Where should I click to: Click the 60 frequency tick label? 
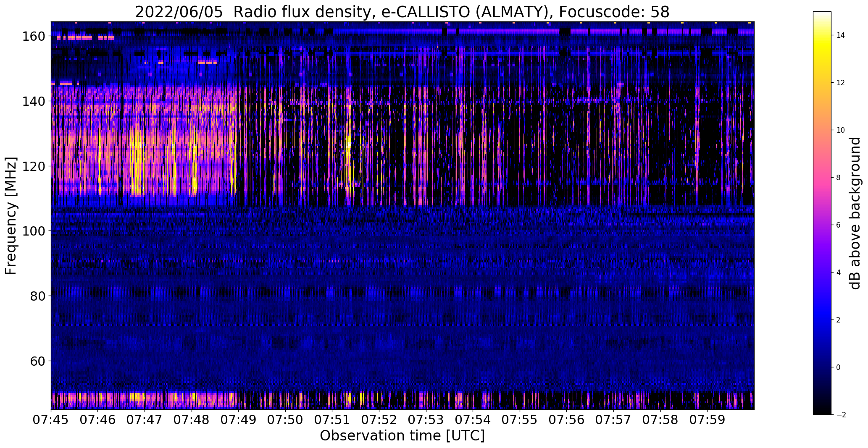37,361
